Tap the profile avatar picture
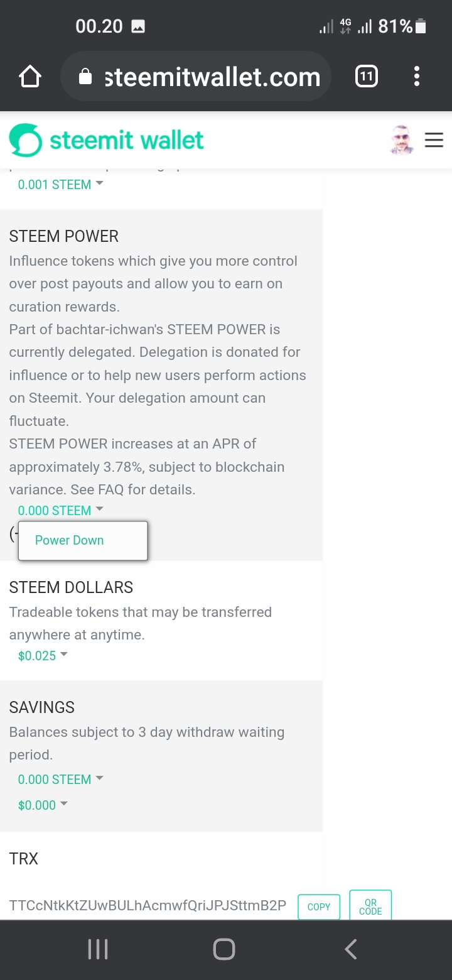Image resolution: width=452 pixels, height=980 pixels. point(401,139)
